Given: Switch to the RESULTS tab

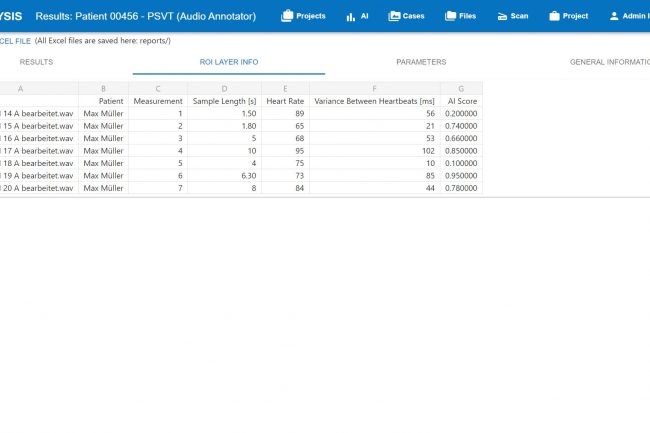Looking at the screenshot, I should [36, 62].
